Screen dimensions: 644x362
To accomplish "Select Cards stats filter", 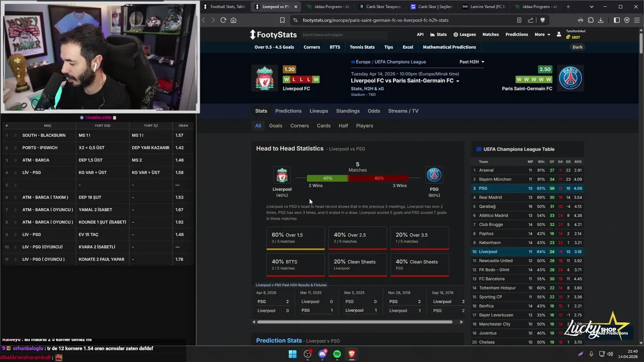I will (324, 126).
